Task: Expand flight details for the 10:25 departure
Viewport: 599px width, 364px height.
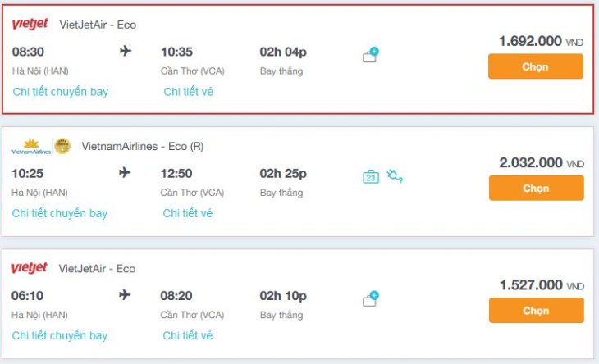Action: (x=60, y=213)
